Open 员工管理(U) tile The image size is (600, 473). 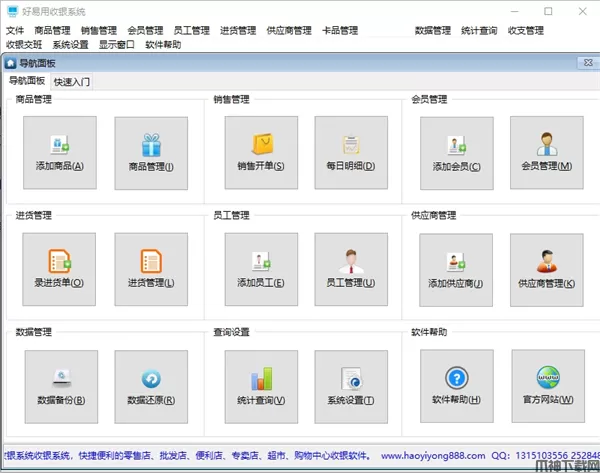[x=351, y=269]
